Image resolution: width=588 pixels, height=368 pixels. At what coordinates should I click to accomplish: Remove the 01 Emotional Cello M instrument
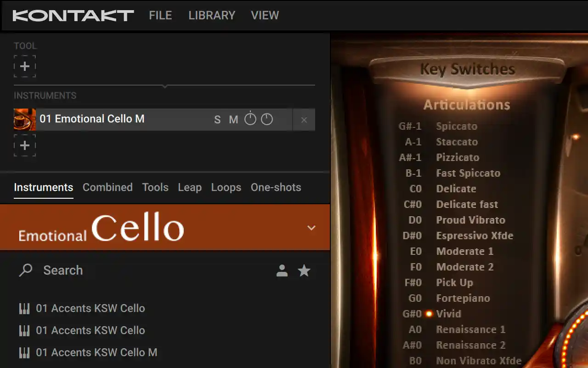tap(304, 120)
